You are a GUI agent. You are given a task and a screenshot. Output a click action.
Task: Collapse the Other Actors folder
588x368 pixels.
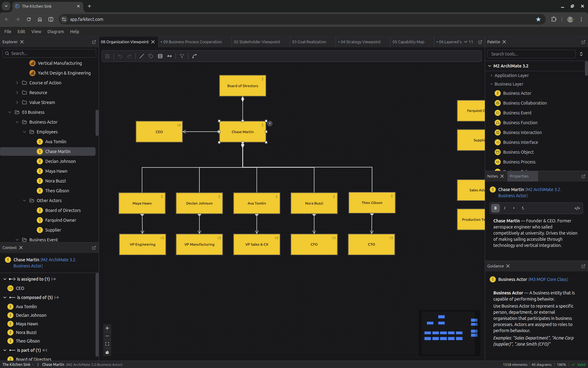coord(24,201)
